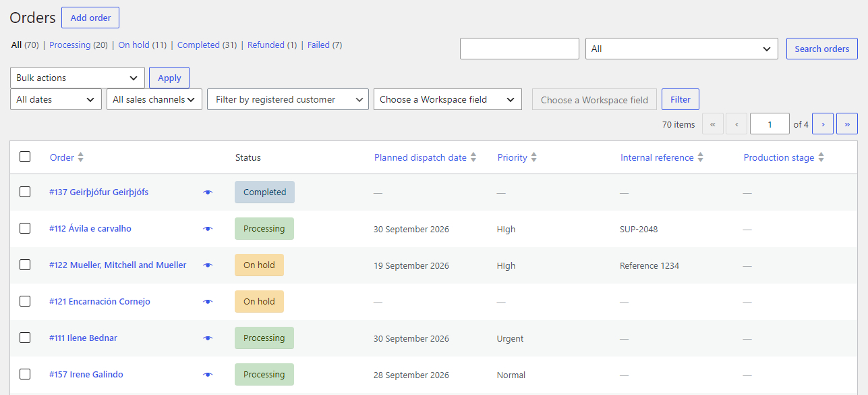Select order #137 checkbox

(x=25, y=192)
